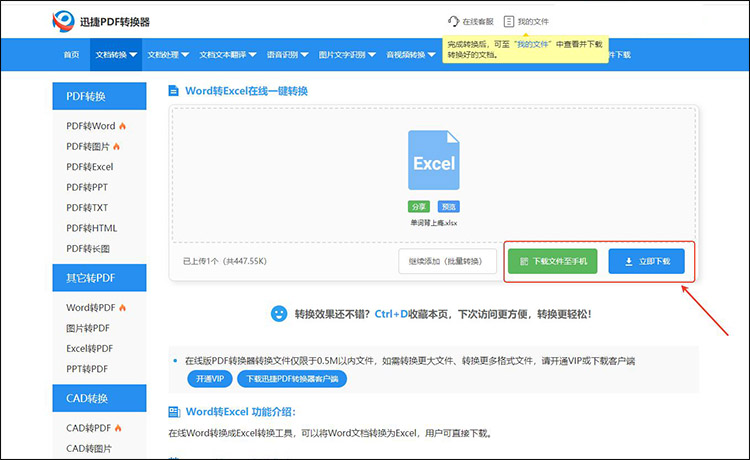Expand the 文档转换 dropdown menu
This screenshot has width=750, height=460.
coord(116,55)
